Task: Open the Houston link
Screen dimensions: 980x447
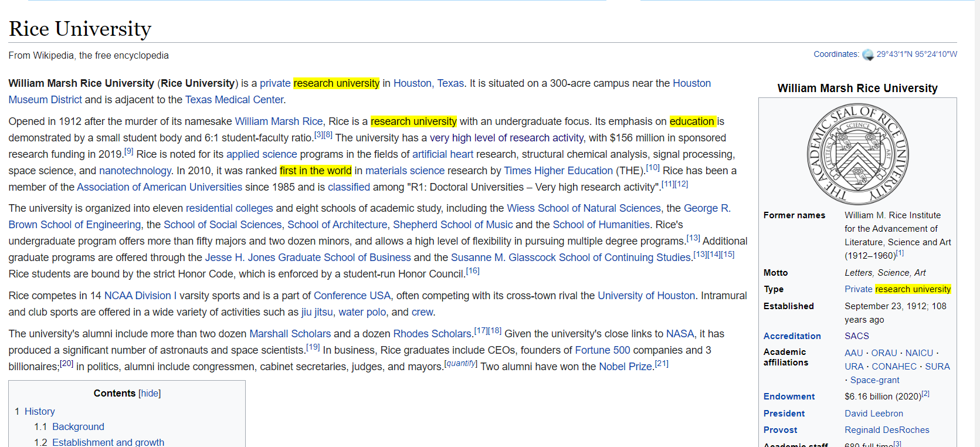Action: [412, 83]
